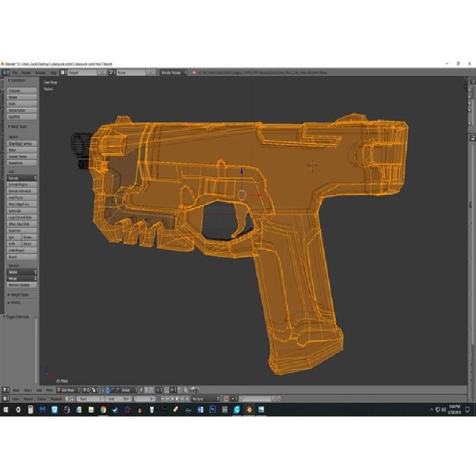Open the Extrude dropdown in tool shelf
The width and height of the screenshot is (476, 476).
(x=22, y=178)
